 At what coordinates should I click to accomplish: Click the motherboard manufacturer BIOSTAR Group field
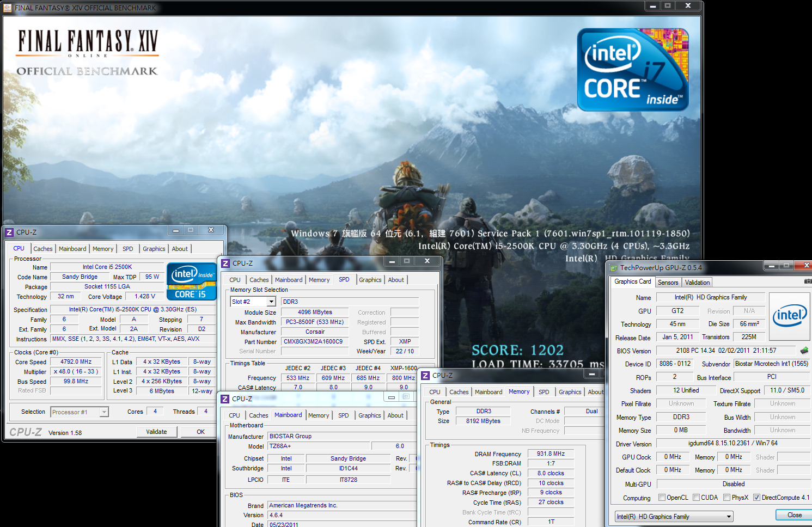pyautogui.click(x=342, y=437)
